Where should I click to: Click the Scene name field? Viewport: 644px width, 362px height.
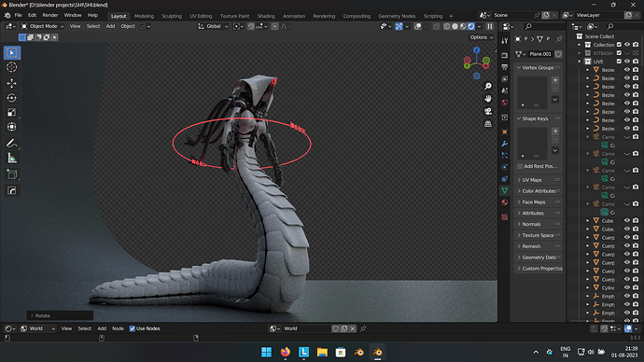point(512,15)
